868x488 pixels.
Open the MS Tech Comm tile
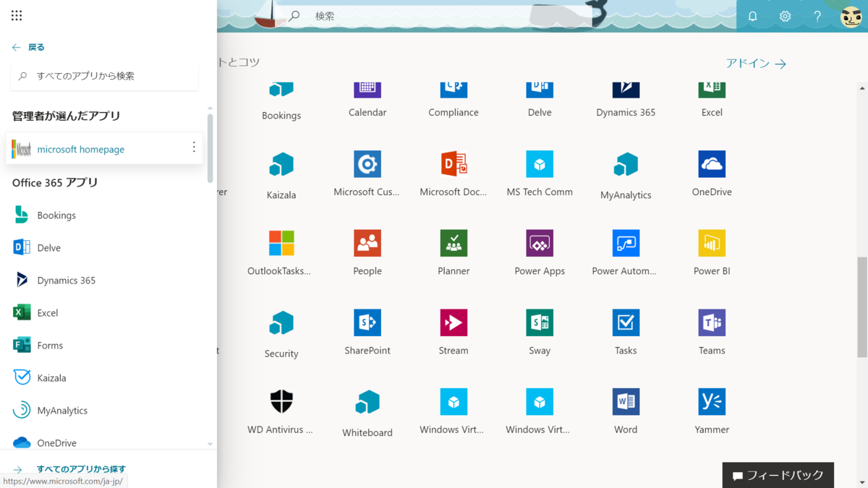540,174
